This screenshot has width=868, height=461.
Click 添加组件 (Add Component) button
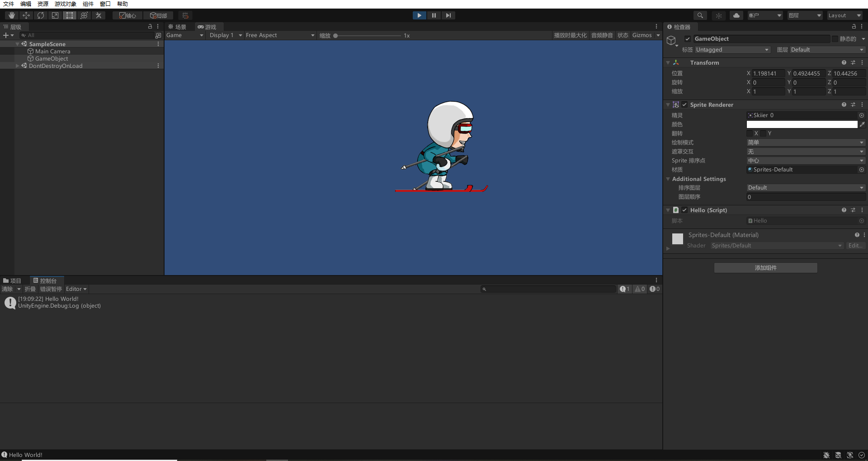765,268
